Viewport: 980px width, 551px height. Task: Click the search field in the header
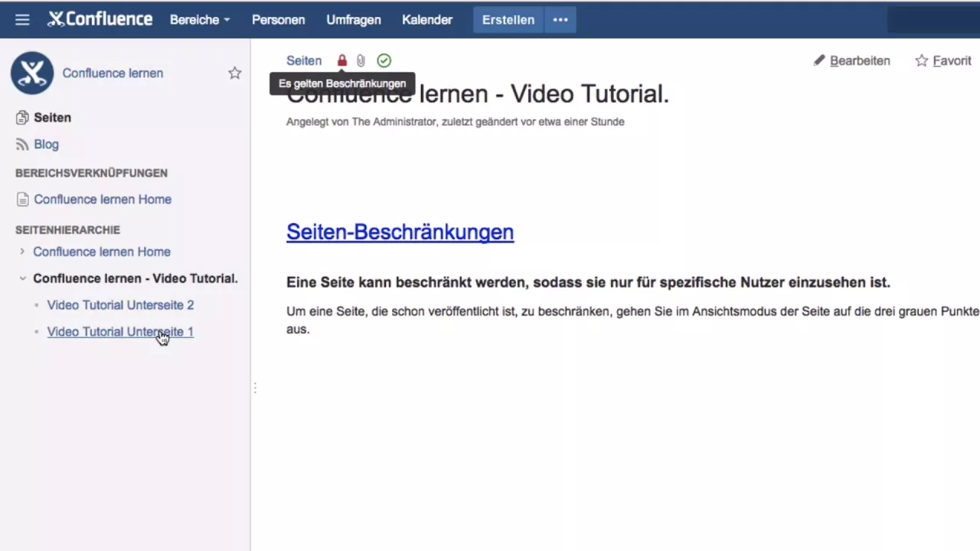pos(933,20)
